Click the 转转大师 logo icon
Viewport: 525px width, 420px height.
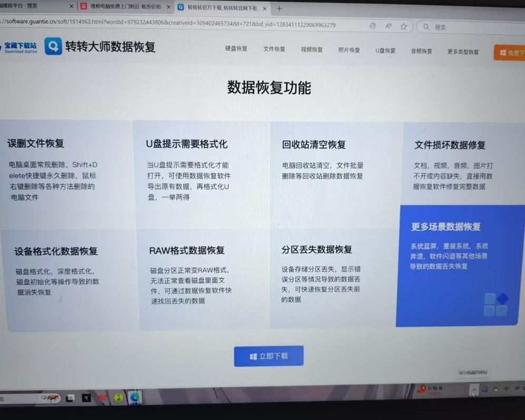pyautogui.click(x=53, y=46)
